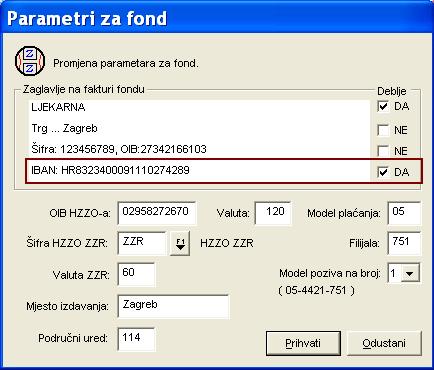Enable bold for the Trg ... Zagreb line
Image resolution: width=434 pixels, height=370 pixels.
coord(383,130)
